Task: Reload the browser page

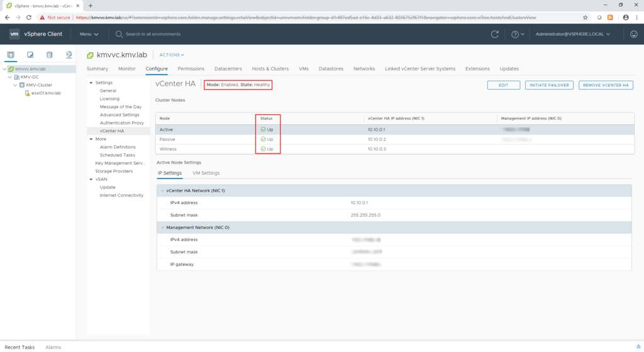Action: point(29,18)
